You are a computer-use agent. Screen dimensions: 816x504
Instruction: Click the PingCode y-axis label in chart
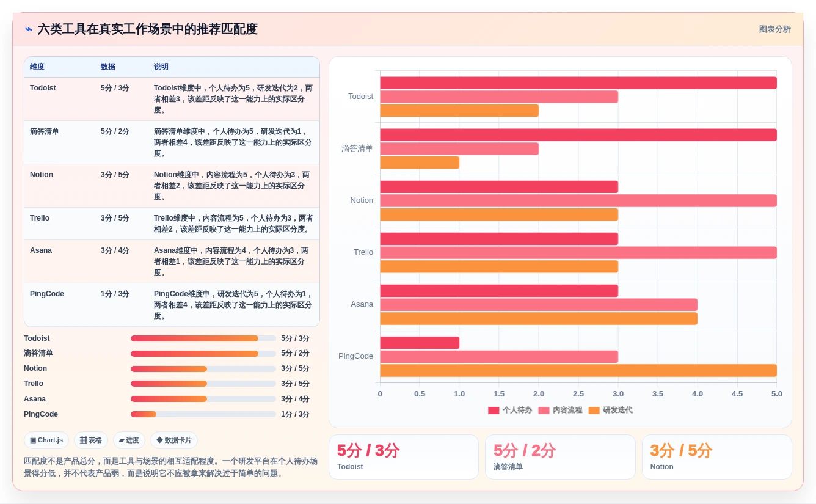355,356
